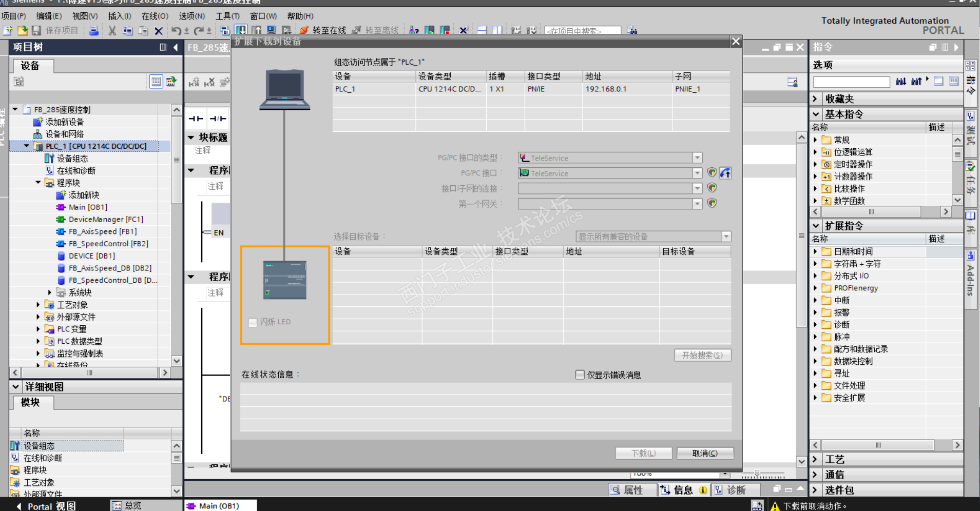
Task: Click the upload from device toolbar icon
Action: pos(256,30)
